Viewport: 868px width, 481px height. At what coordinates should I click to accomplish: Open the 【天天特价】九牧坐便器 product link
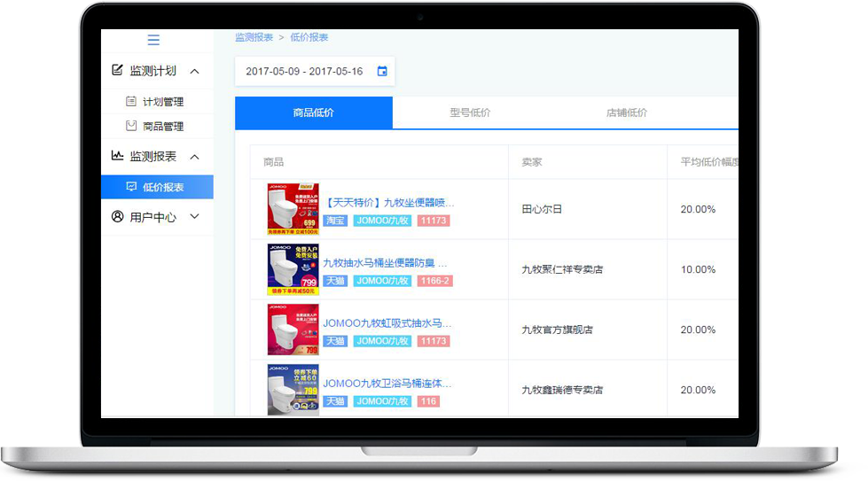pos(388,203)
